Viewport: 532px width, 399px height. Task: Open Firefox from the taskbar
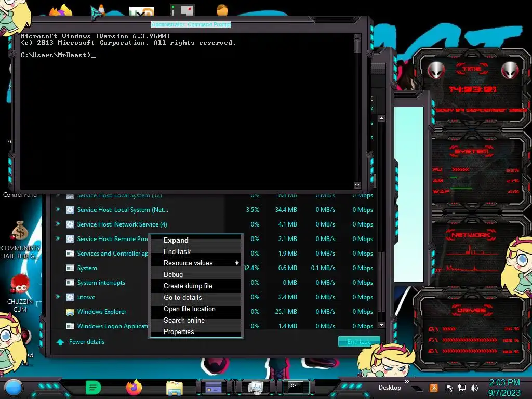[x=134, y=388]
